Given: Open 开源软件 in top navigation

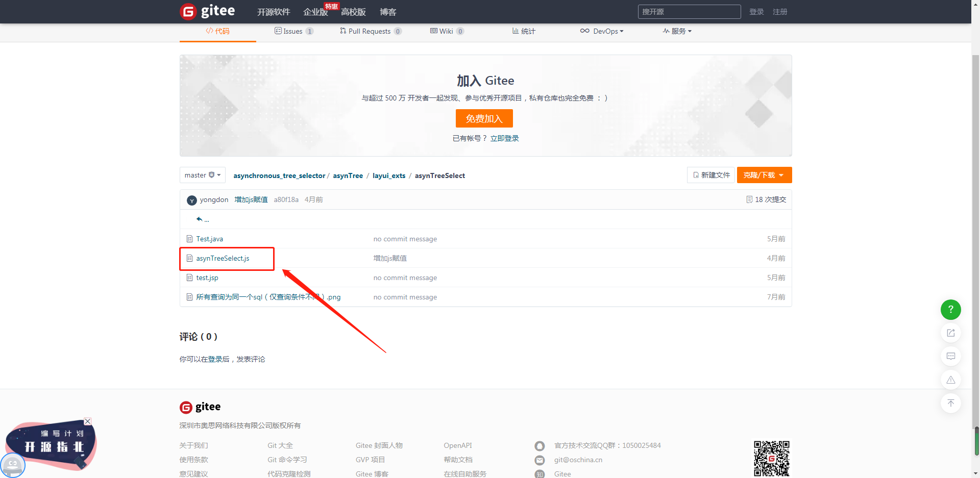Looking at the screenshot, I should (274, 12).
